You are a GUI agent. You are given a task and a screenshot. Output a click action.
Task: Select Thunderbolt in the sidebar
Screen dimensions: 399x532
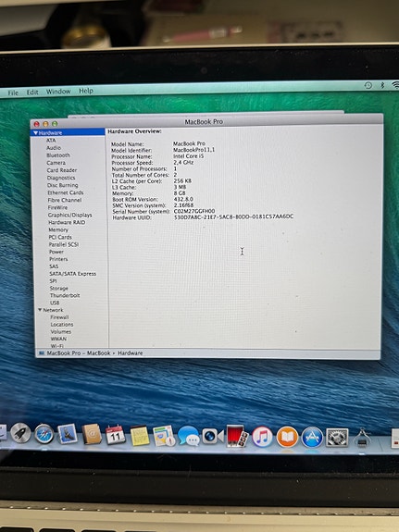coord(65,295)
